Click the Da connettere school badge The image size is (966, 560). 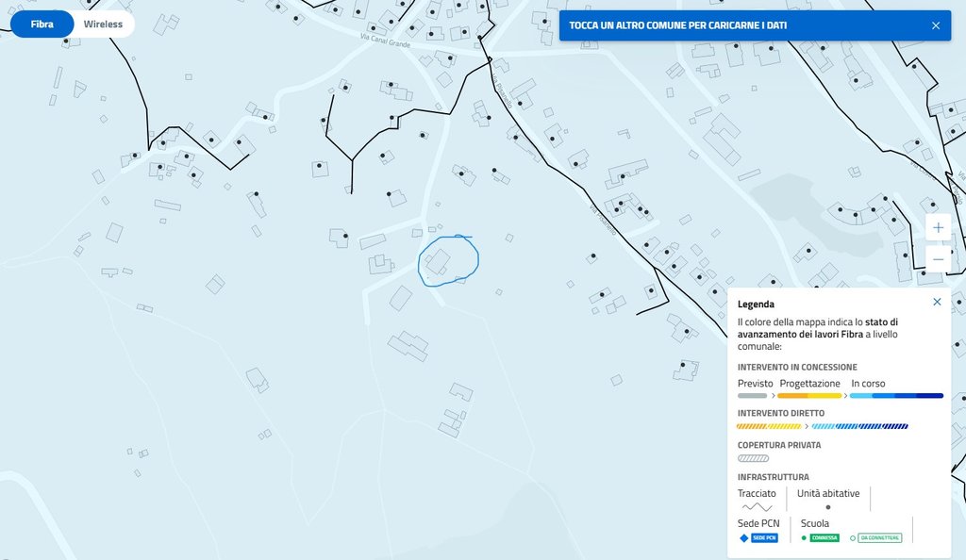pyautogui.click(x=879, y=538)
